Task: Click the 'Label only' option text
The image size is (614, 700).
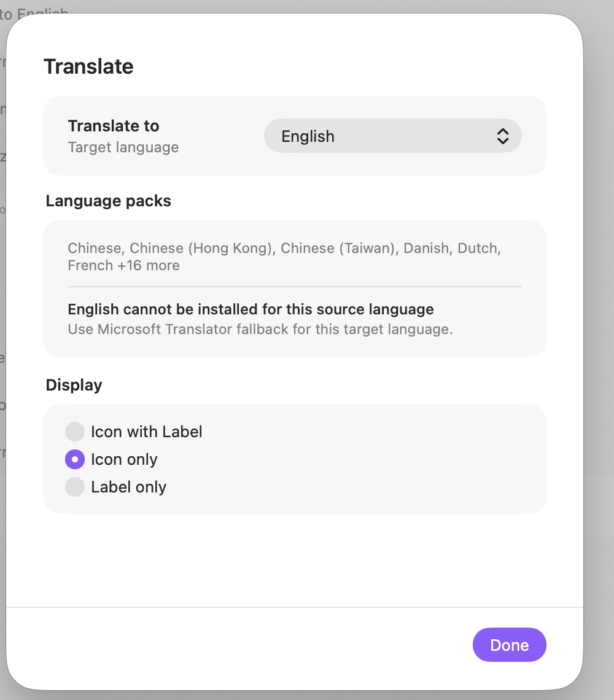Action: [128, 487]
